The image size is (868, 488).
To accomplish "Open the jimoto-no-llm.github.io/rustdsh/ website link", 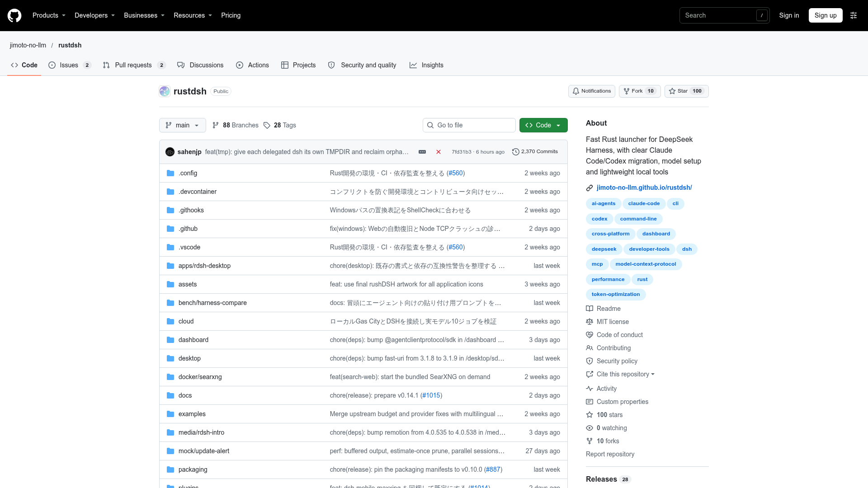I will click(x=644, y=188).
